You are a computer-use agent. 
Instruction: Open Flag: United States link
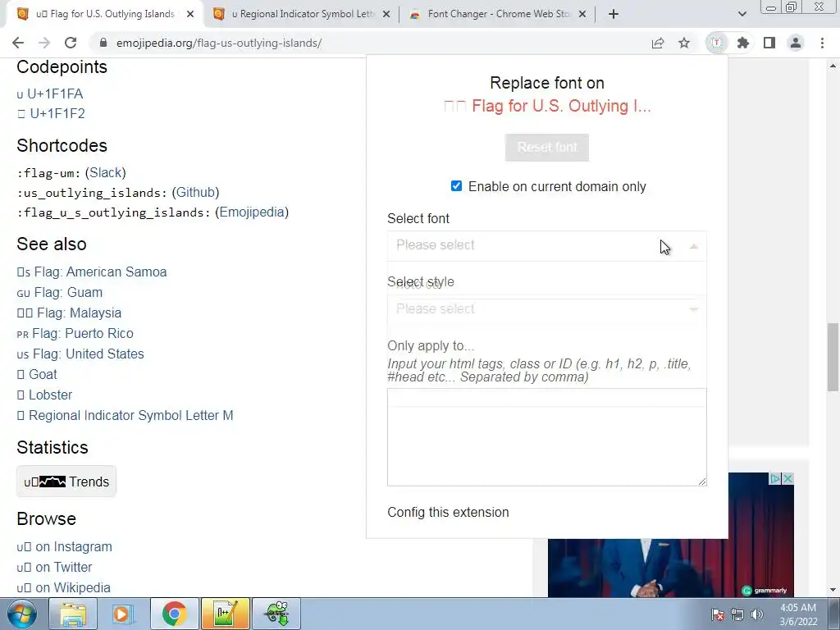pos(80,354)
